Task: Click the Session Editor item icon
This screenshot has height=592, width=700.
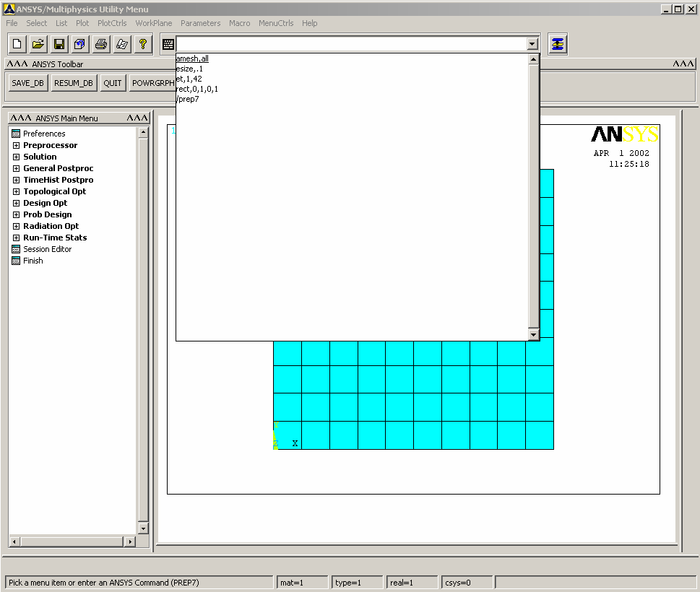Action: coord(16,249)
